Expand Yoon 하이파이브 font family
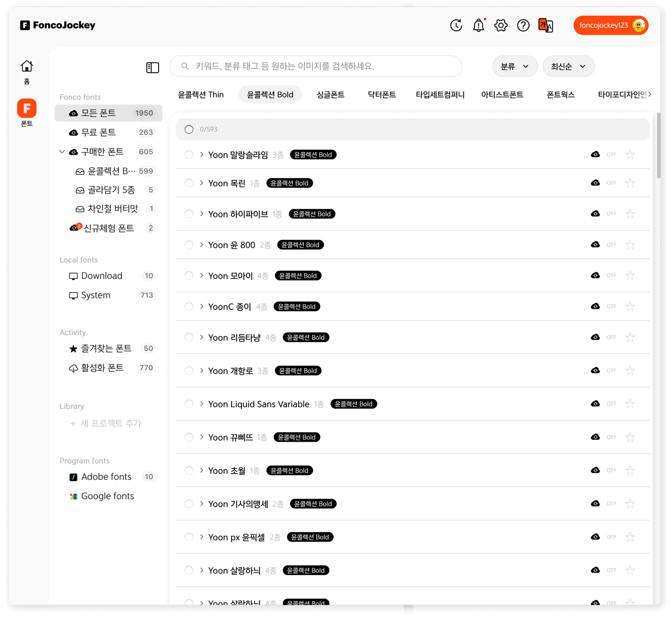This screenshot has width=672, height=617. 202,214
